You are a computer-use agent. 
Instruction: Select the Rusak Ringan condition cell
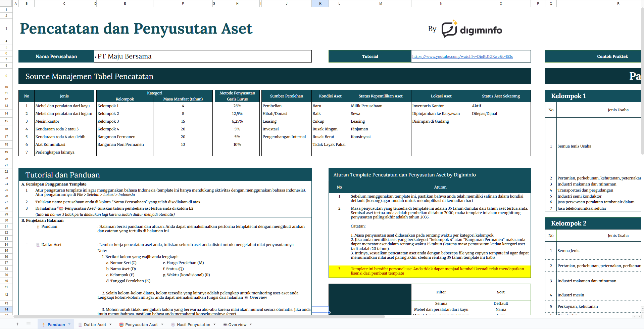331,129
